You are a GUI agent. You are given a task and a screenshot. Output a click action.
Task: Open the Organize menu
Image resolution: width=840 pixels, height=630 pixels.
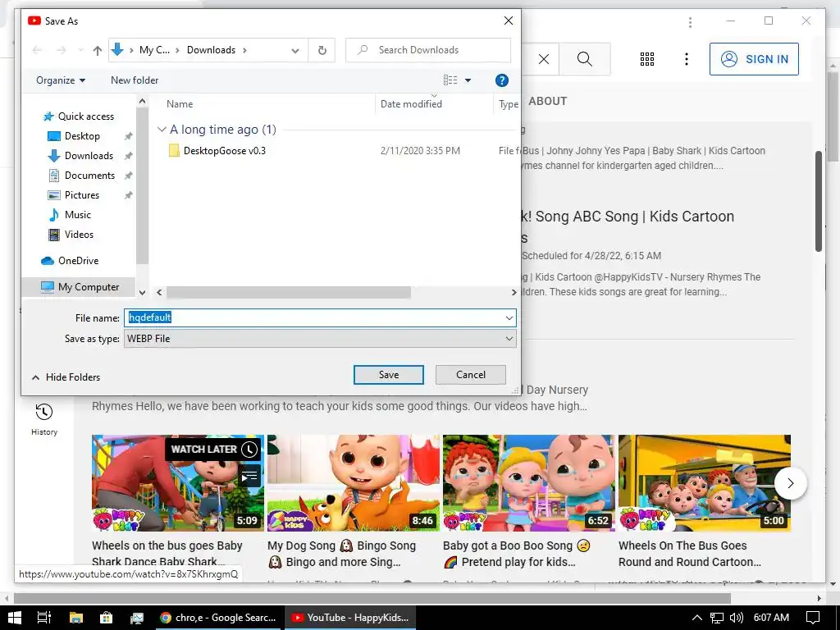pyautogui.click(x=61, y=80)
